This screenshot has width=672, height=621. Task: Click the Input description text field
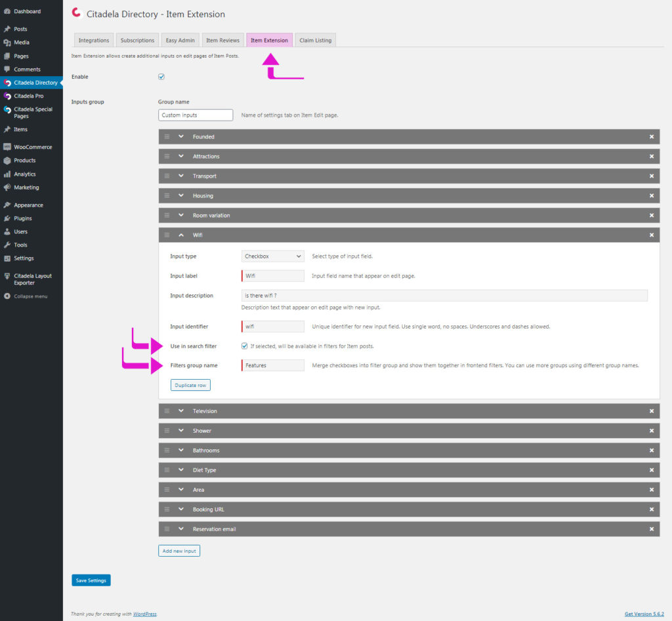(x=444, y=296)
